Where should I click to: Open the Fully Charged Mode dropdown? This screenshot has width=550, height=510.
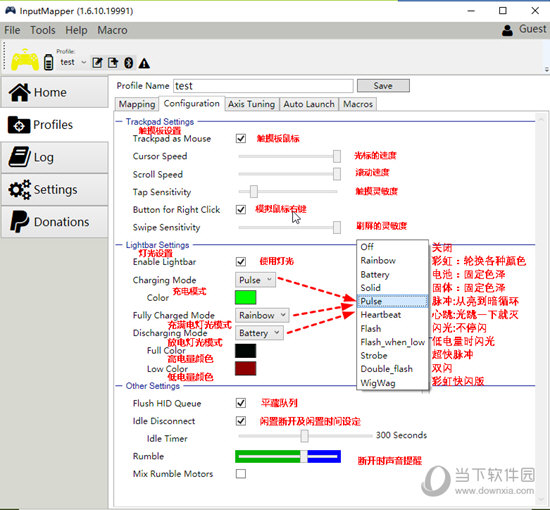pos(262,315)
